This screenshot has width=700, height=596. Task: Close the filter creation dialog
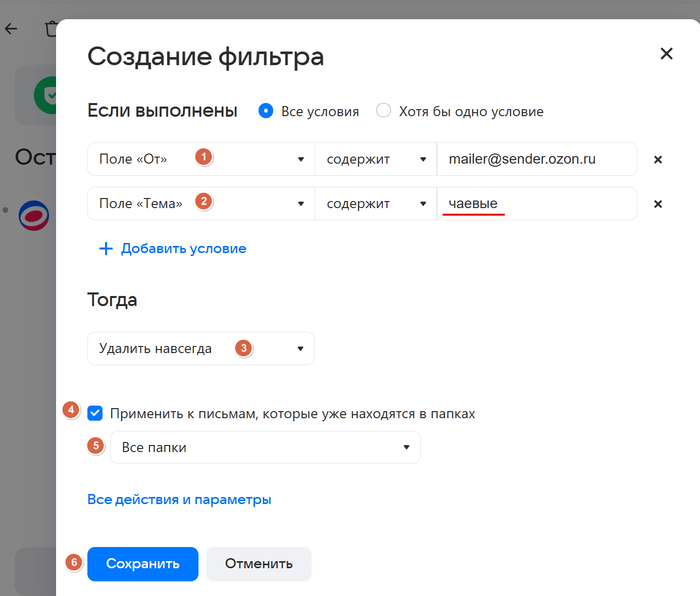[666, 54]
